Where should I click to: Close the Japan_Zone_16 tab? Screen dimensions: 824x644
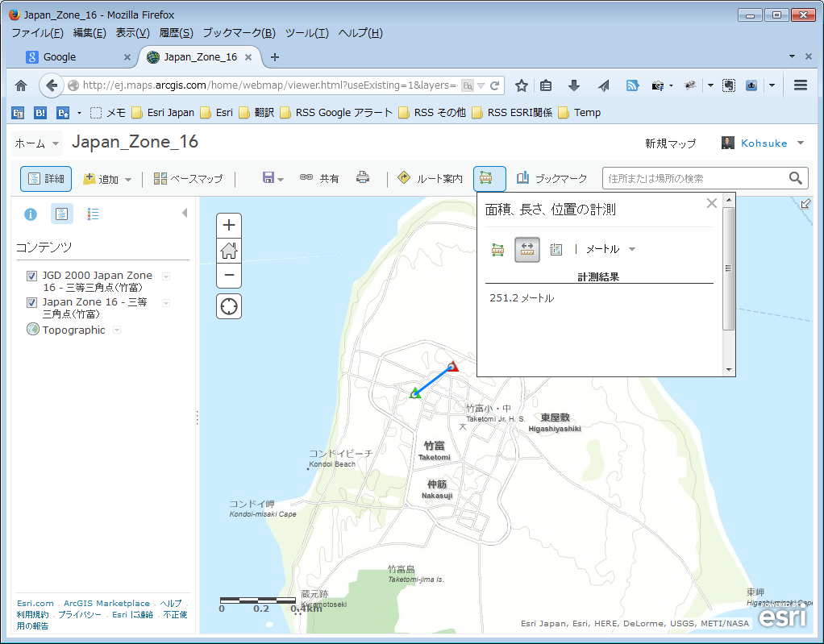248,57
